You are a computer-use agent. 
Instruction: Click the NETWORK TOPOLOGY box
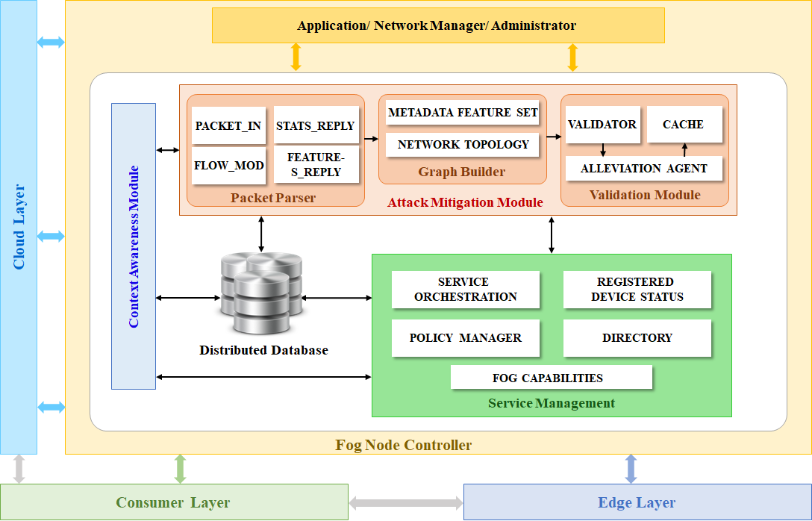click(x=463, y=144)
